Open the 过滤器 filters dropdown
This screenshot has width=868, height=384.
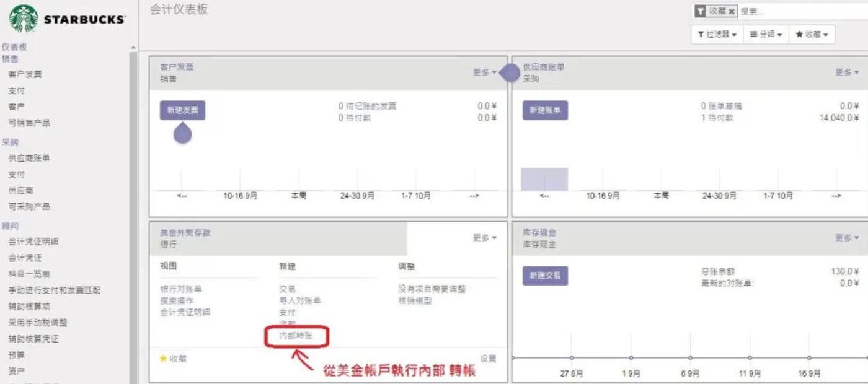717,35
